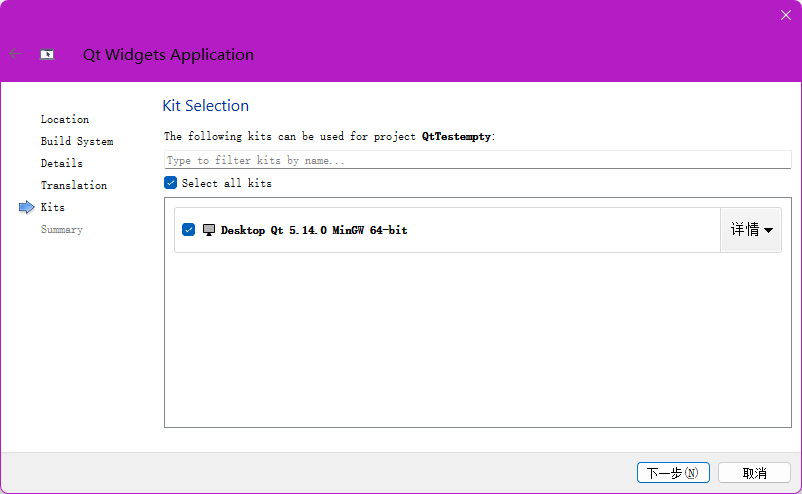Go to the Location step
This screenshot has height=494, width=802.
(65, 119)
